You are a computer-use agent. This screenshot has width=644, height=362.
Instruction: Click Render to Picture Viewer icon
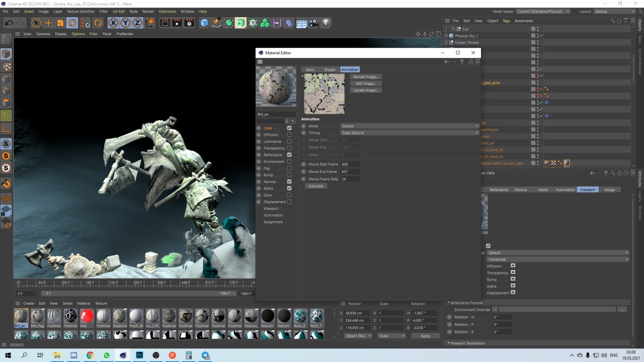point(177,23)
